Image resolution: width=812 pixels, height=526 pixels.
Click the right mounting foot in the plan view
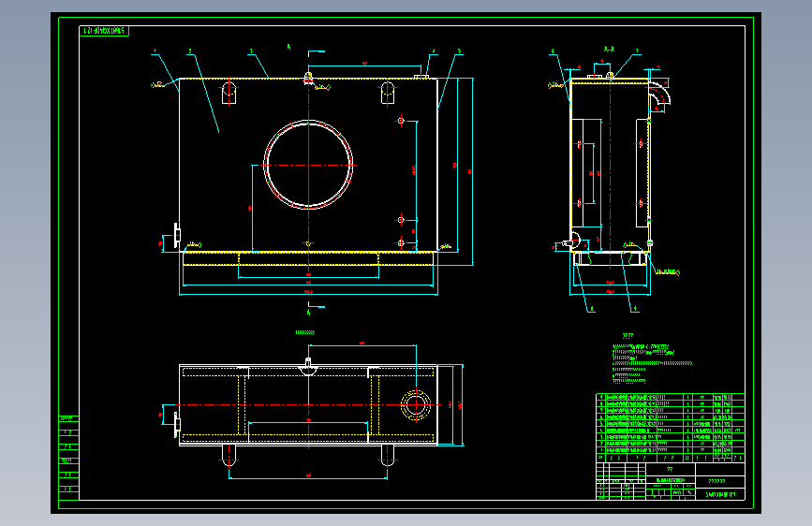click(388, 456)
